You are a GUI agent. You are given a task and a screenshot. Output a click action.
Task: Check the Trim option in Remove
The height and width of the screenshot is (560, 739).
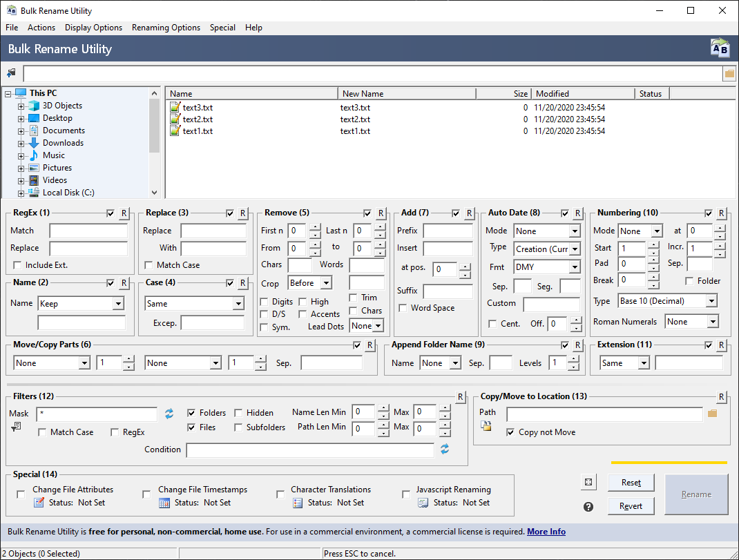point(353,298)
